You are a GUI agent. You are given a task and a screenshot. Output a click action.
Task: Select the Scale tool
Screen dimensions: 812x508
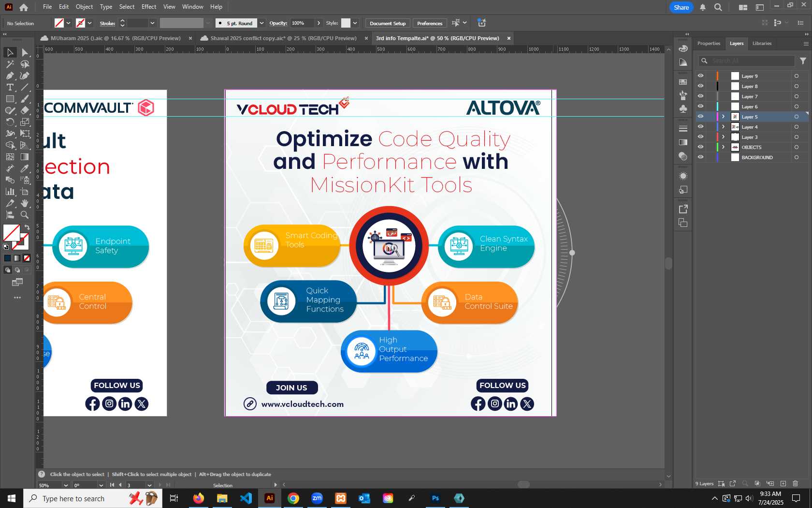coord(25,122)
